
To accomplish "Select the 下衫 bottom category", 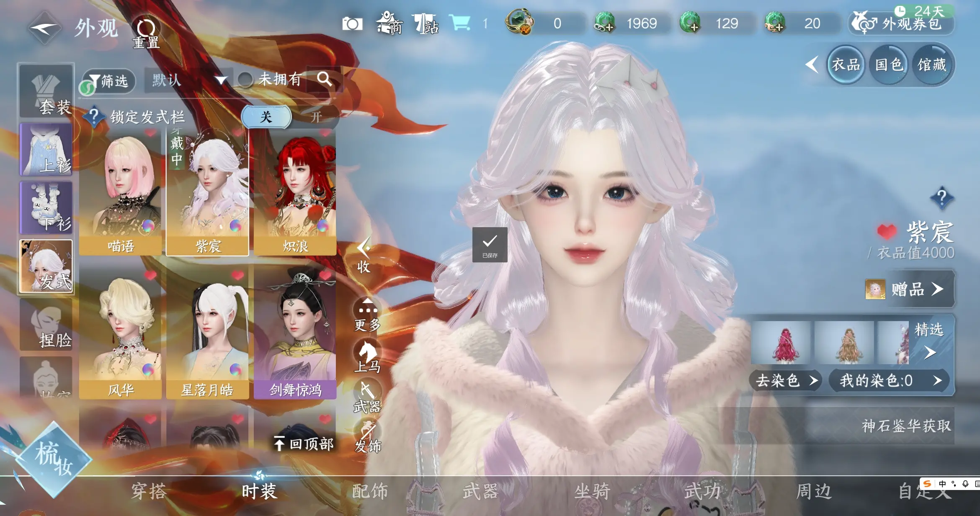I will [46, 207].
